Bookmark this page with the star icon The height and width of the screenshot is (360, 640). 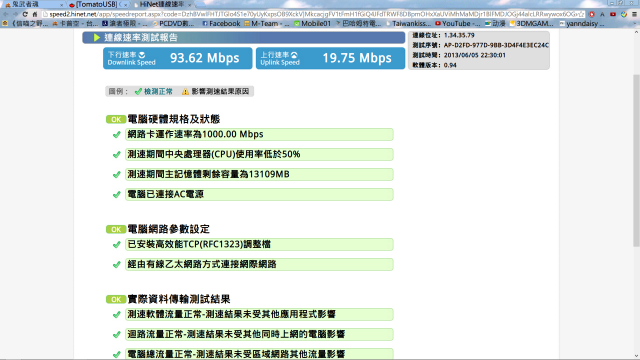(x=581, y=14)
